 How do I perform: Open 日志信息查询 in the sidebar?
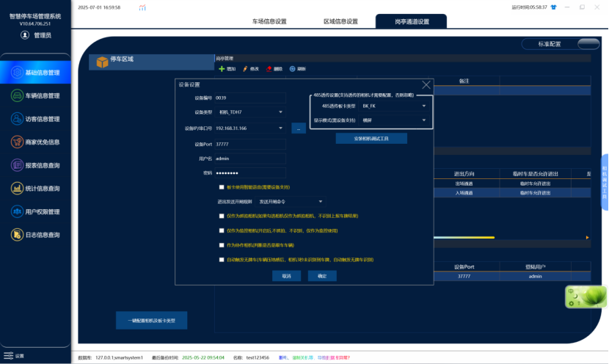[35, 235]
